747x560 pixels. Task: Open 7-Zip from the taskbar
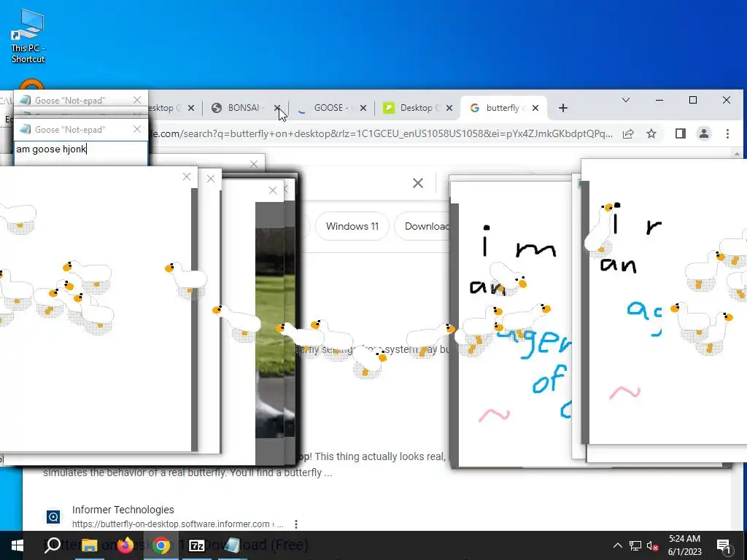[x=197, y=545]
